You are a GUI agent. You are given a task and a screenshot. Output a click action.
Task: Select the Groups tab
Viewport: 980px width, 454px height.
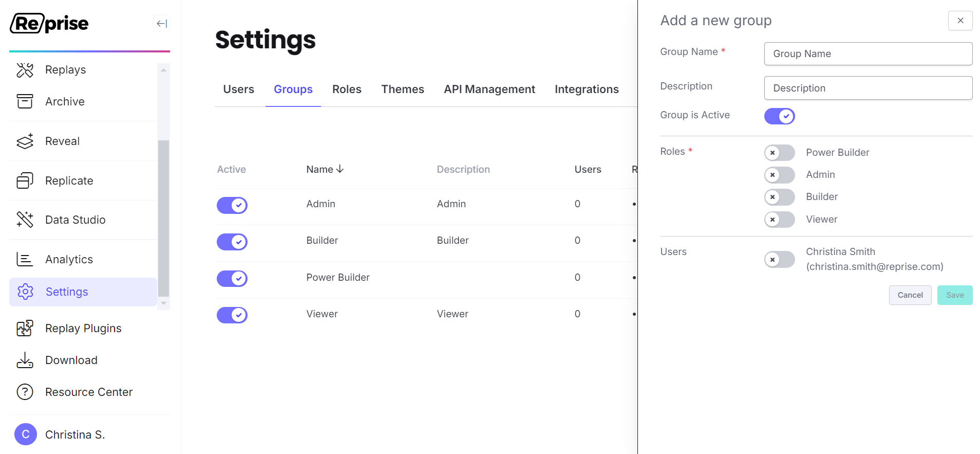coord(293,89)
